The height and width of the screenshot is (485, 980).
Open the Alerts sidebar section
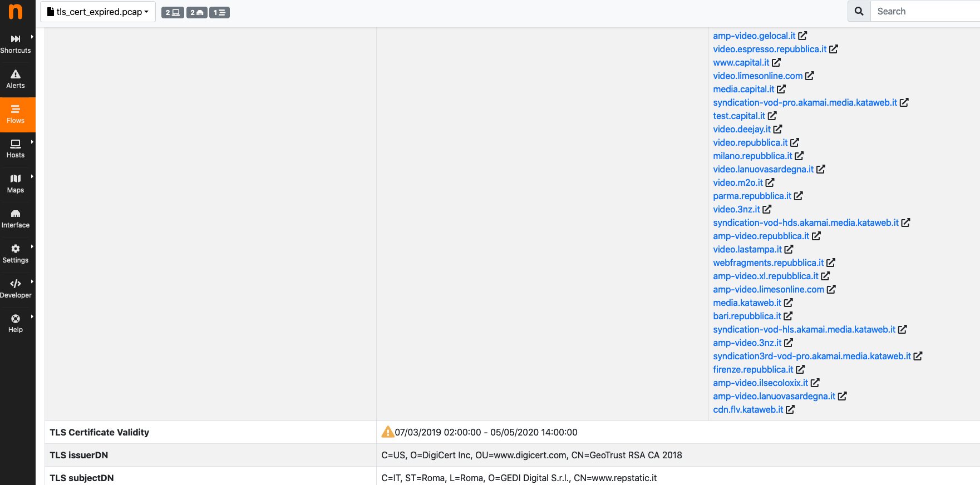tap(16, 80)
